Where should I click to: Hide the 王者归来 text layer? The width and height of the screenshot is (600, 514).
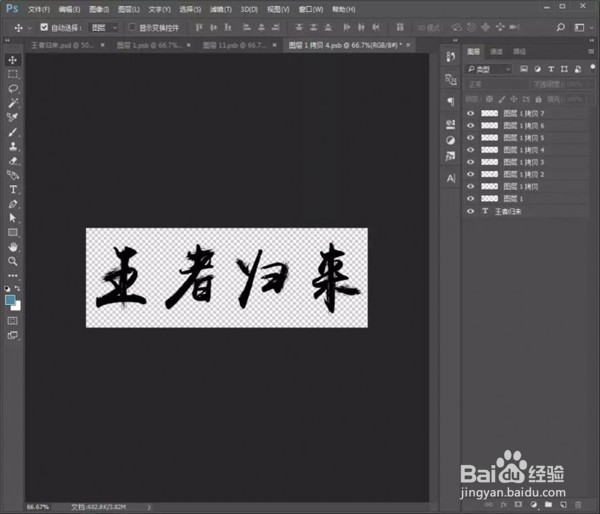471,211
